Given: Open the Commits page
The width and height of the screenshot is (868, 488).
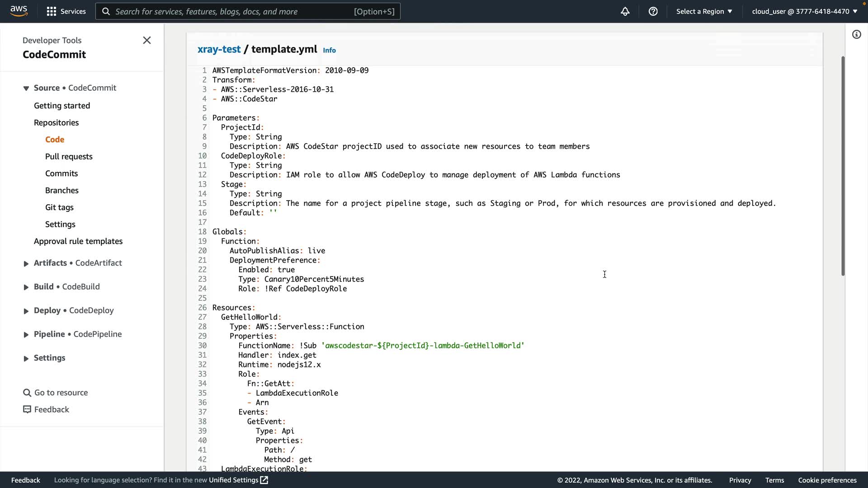Looking at the screenshot, I should point(61,174).
